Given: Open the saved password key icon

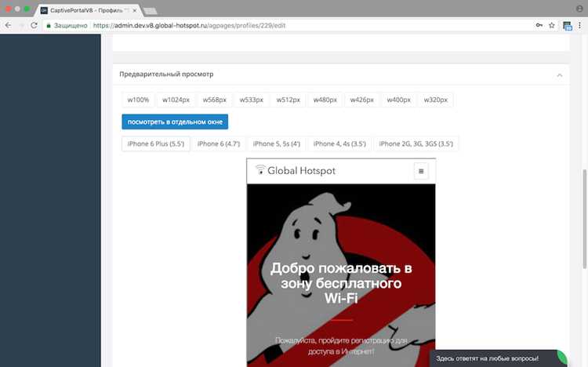Looking at the screenshot, I should 539,25.
